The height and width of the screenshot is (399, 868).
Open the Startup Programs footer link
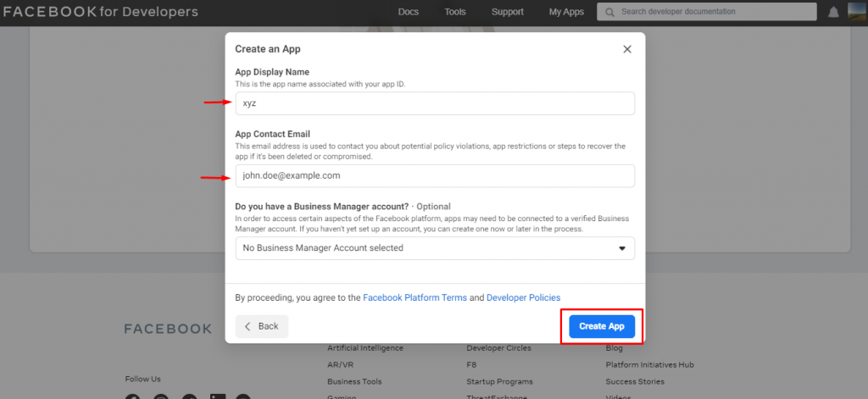500,382
